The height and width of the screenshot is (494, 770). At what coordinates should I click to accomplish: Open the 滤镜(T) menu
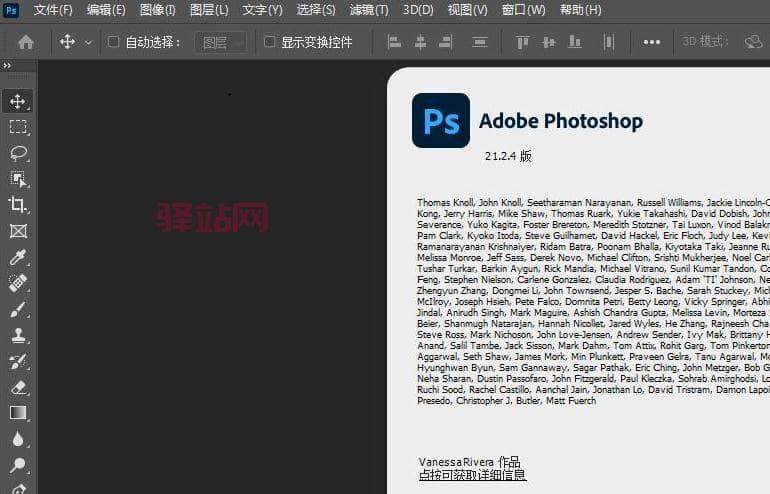click(369, 10)
